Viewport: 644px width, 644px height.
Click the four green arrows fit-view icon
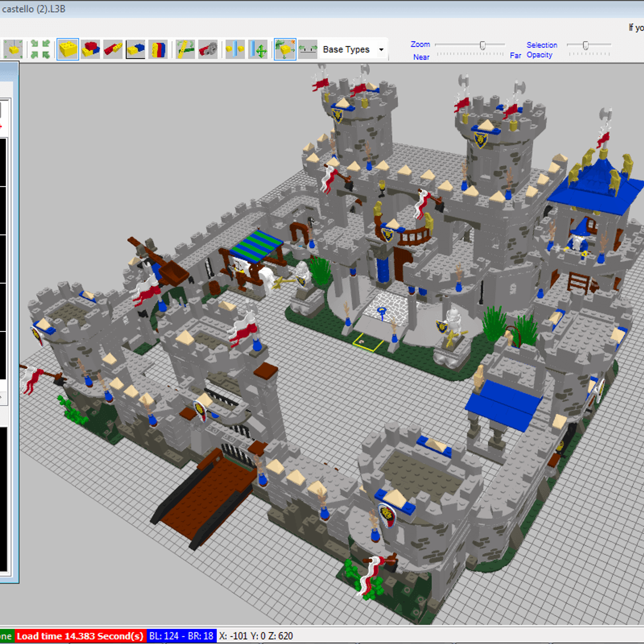(x=40, y=50)
